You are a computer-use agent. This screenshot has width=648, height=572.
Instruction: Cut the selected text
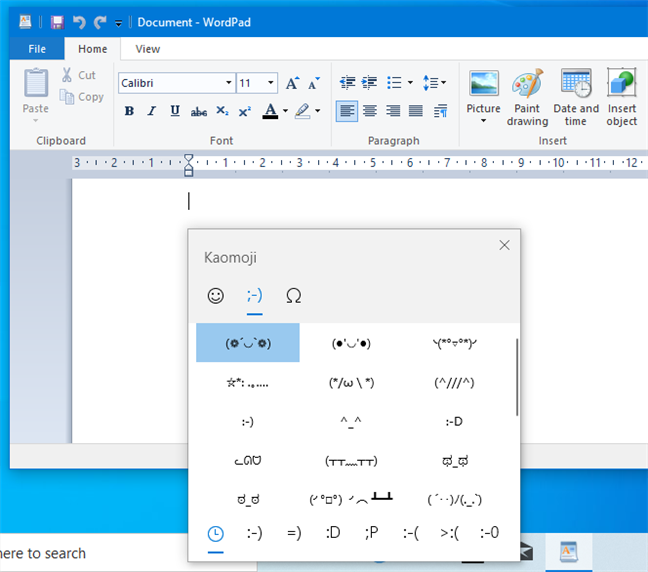tap(79, 75)
